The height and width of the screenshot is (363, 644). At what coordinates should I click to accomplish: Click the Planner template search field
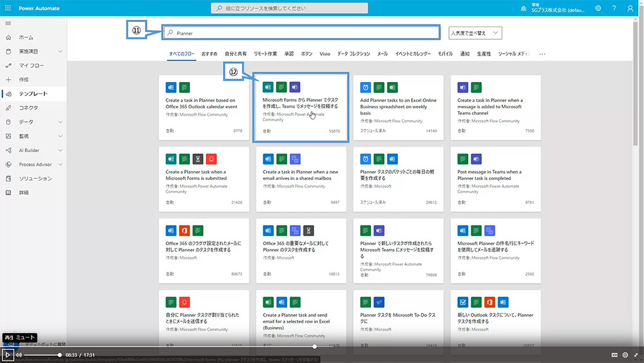[x=301, y=32]
